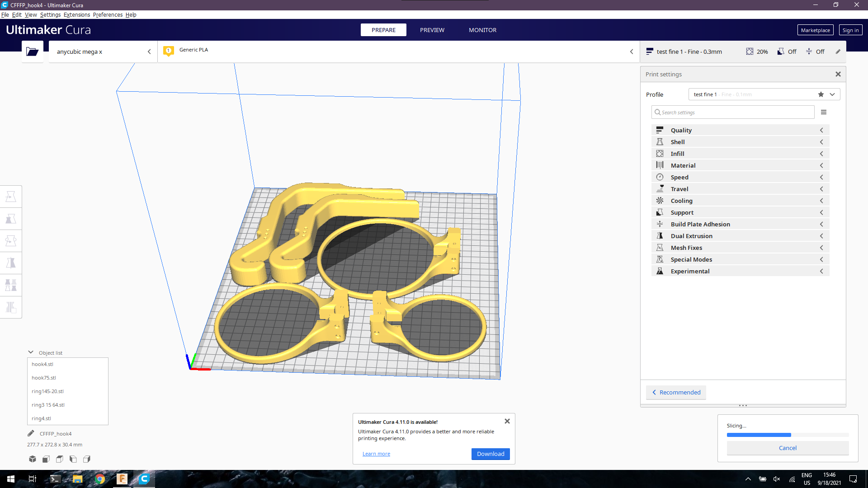Expand Build Plate Adhesion section
Image resolution: width=868 pixels, height=488 pixels.
pyautogui.click(x=740, y=224)
